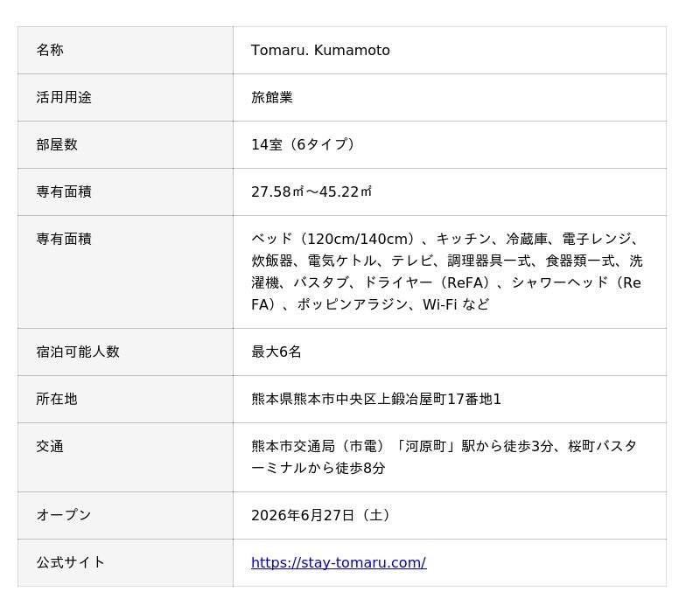700x613 pixels.
Task: Click the オープン label cell
Action: 125,515
